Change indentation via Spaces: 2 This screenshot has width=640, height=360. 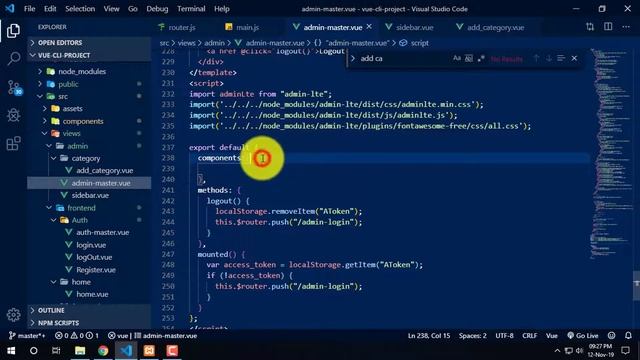(x=472, y=336)
